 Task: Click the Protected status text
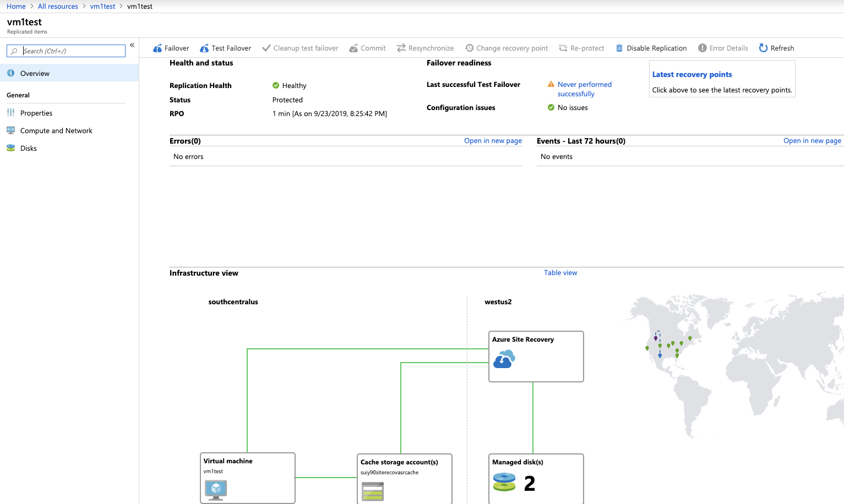(287, 100)
